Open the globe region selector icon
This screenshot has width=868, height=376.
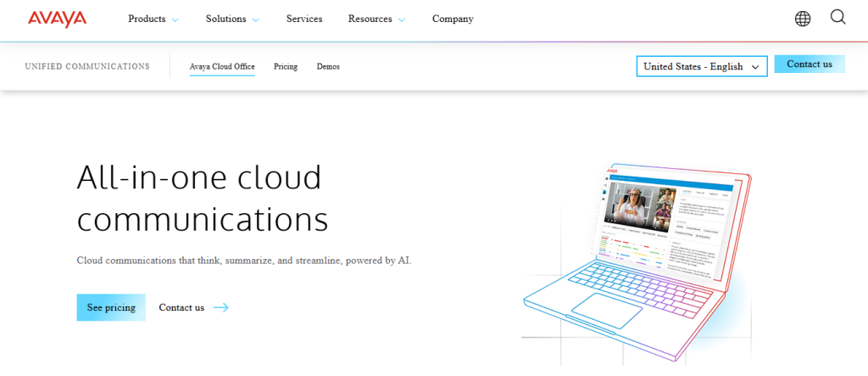click(802, 19)
